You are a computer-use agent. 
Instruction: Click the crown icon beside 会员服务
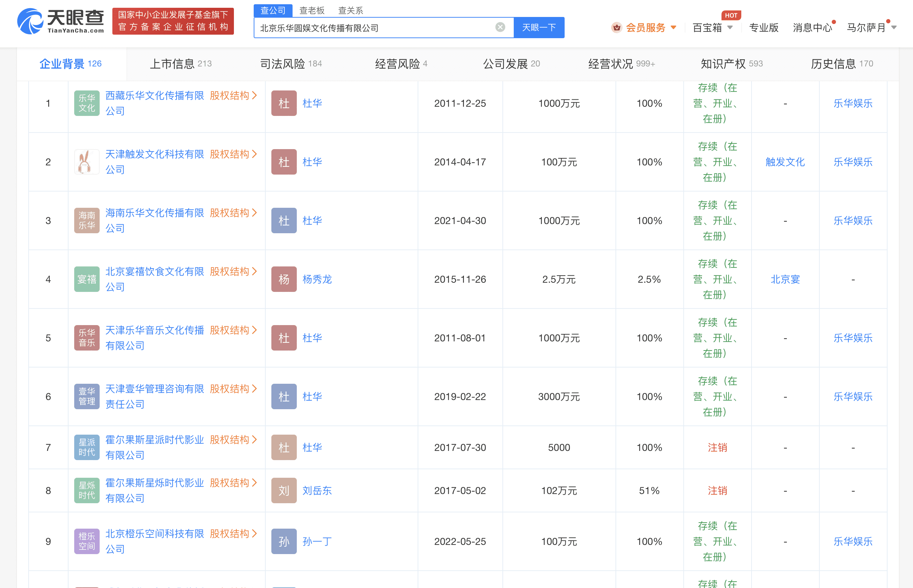(617, 28)
